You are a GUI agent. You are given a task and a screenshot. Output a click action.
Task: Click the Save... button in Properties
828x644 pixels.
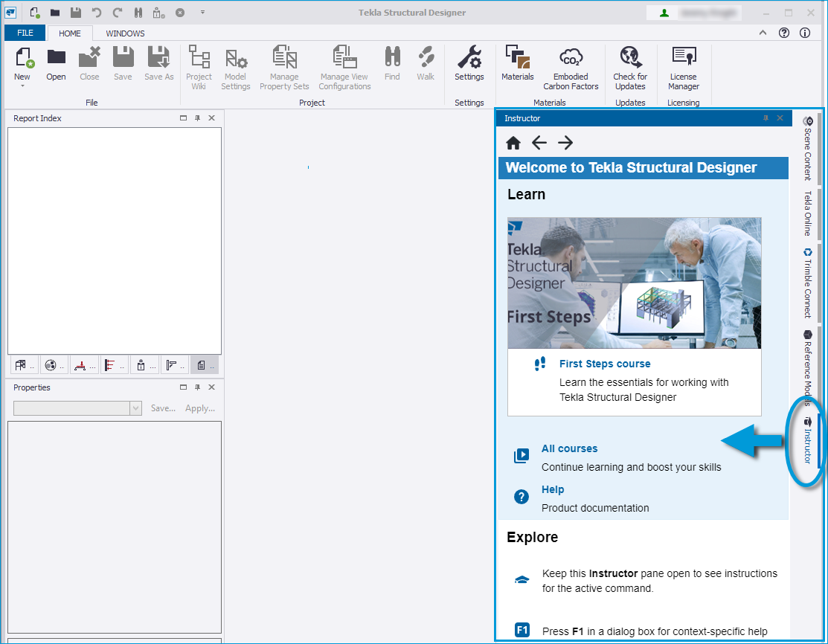click(x=163, y=408)
